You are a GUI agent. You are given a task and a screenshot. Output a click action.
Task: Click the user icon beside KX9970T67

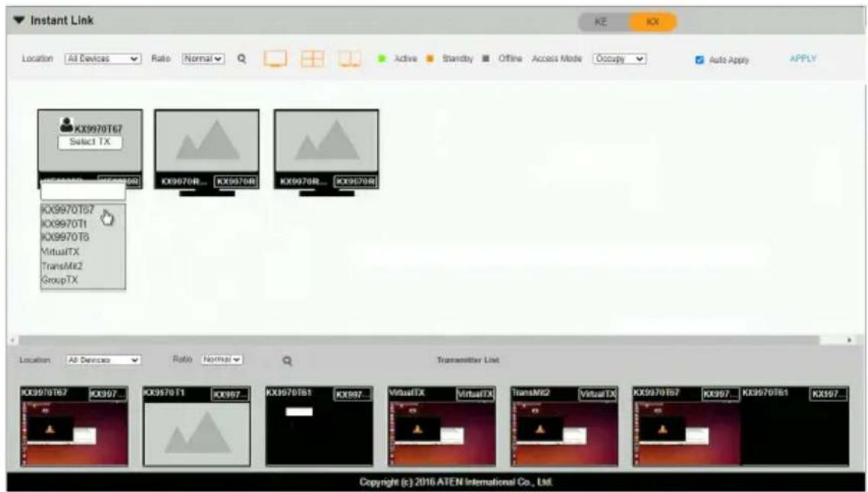pos(66,126)
